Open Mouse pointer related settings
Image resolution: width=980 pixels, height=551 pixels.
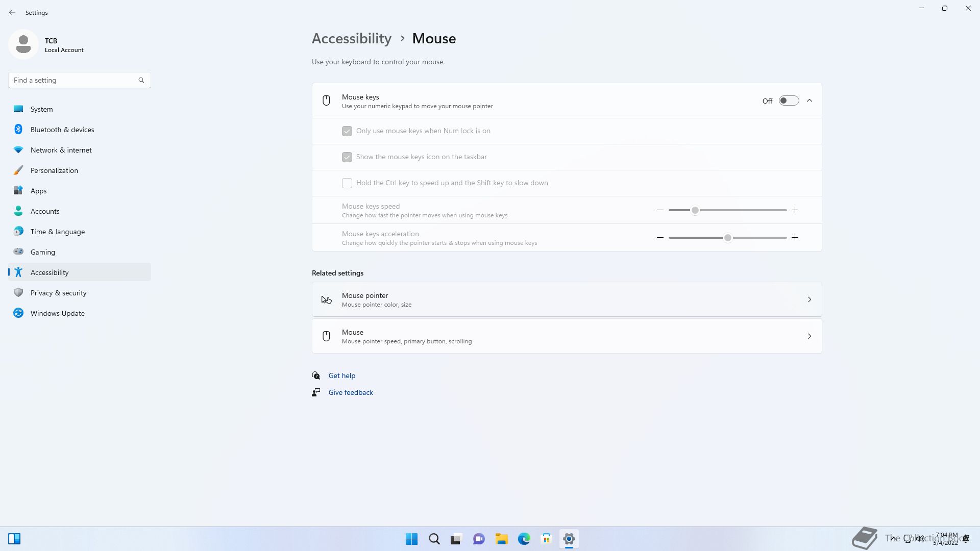(567, 299)
